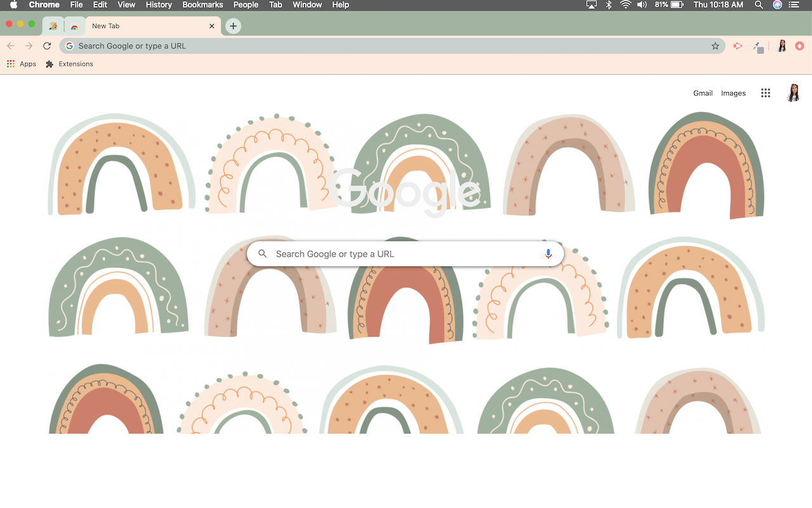This screenshot has width=812, height=508.
Task: Open the Extensions bookmark
Action: tap(70, 64)
